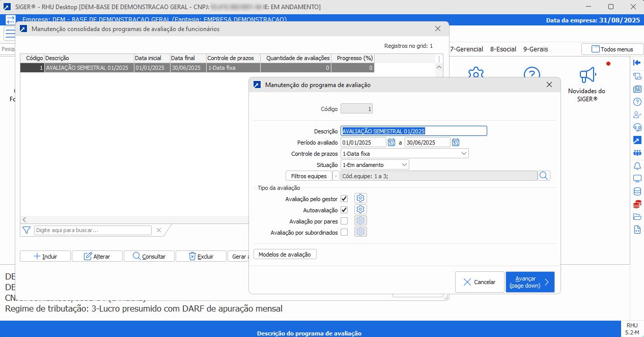
Task: Open Situação dropdown 1-Em andamento
Action: (375, 165)
